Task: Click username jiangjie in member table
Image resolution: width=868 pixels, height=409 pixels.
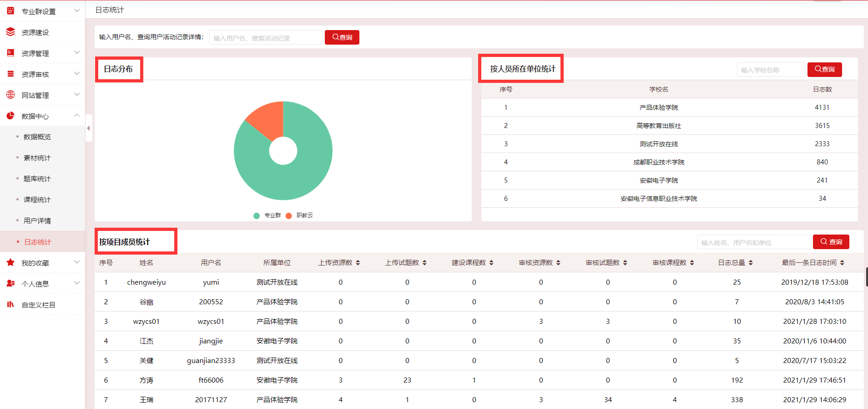Action: click(211, 341)
